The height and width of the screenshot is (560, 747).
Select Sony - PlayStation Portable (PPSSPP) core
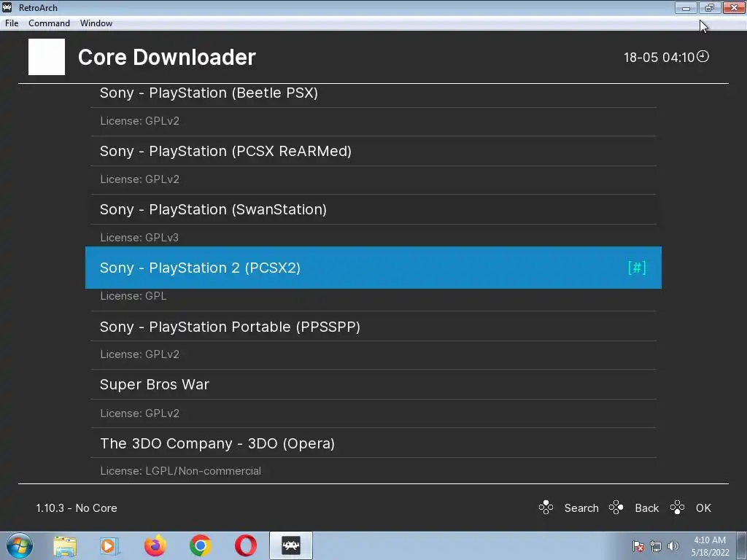[x=373, y=327]
